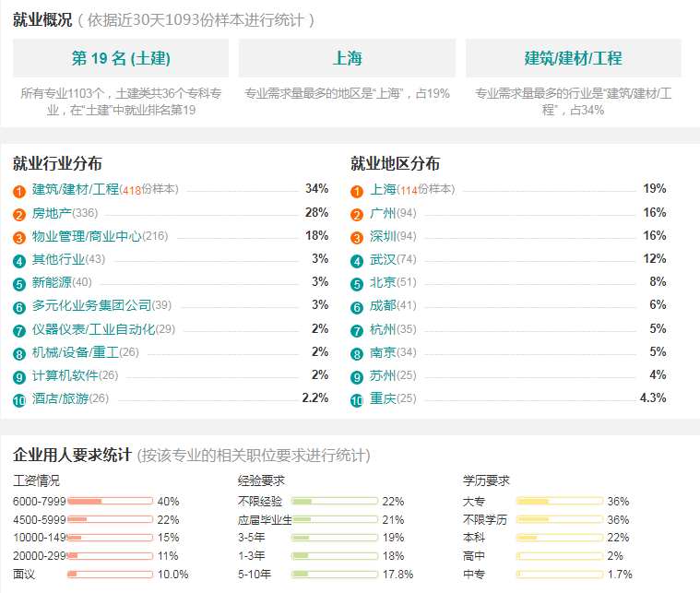Click the 5-10年 experience progress bar

pos(335,575)
